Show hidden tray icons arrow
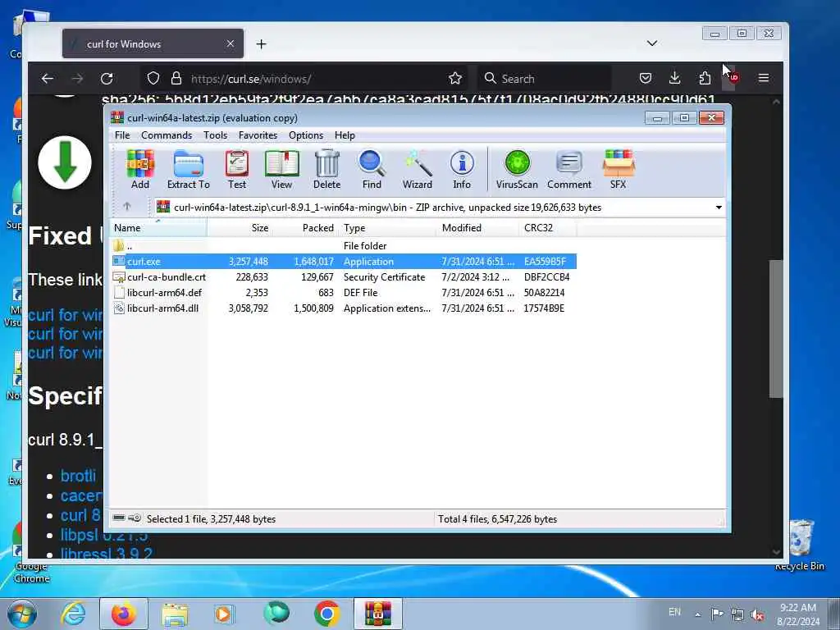Image resolution: width=840 pixels, height=630 pixels. [x=697, y=614]
